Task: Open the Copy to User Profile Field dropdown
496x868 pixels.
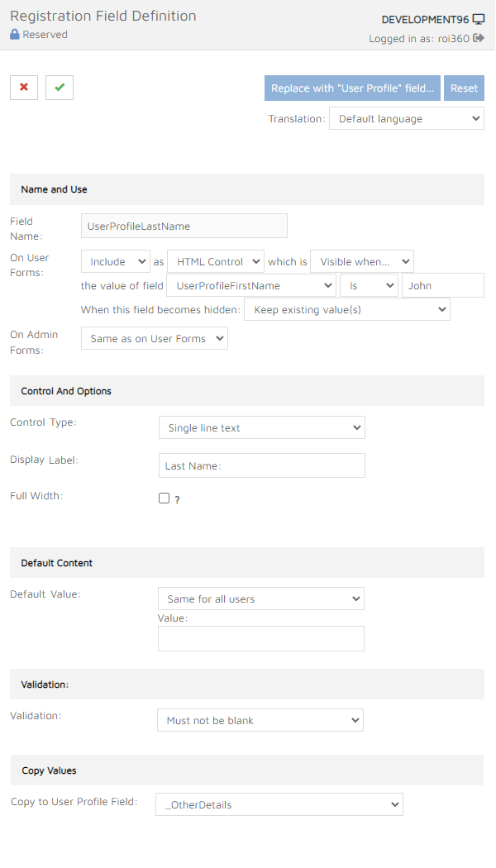Action: point(279,804)
